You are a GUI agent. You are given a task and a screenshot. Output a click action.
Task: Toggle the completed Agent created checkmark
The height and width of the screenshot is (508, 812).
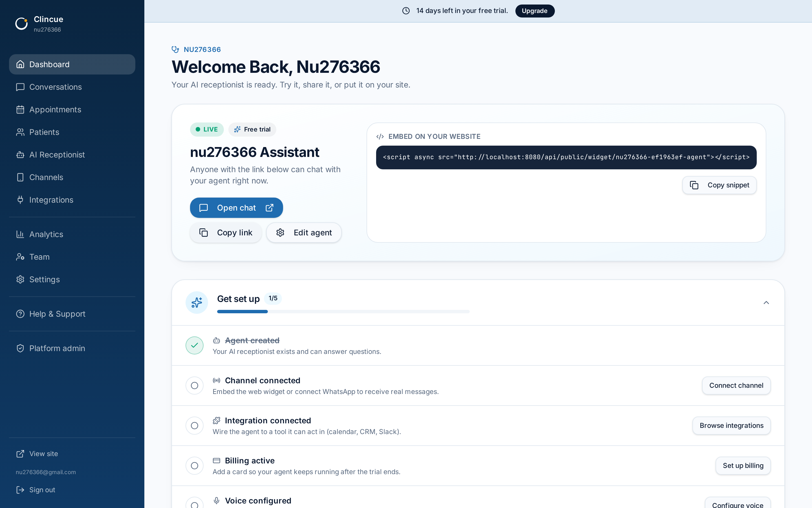pyautogui.click(x=195, y=345)
